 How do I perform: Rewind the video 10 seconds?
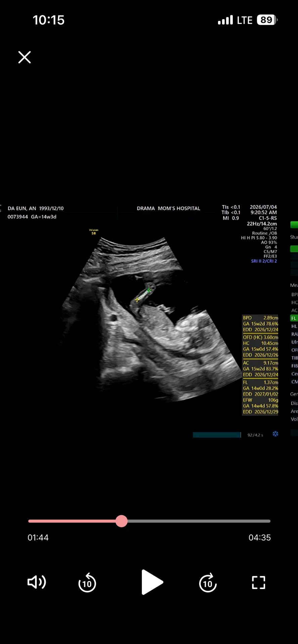click(87, 583)
